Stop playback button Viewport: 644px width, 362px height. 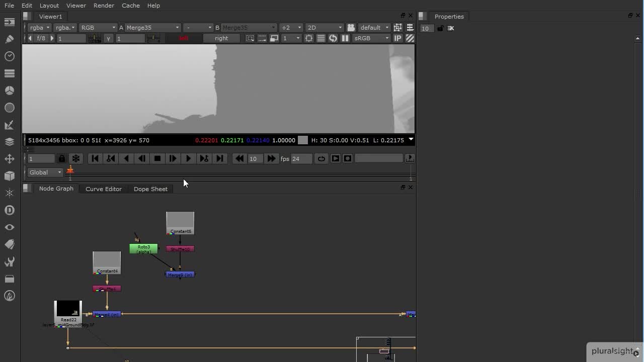point(157,158)
